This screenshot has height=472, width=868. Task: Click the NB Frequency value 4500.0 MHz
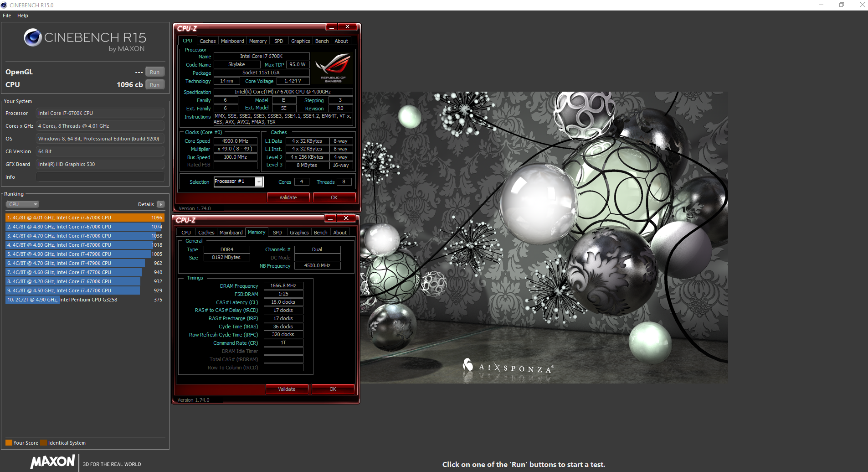[318, 265]
